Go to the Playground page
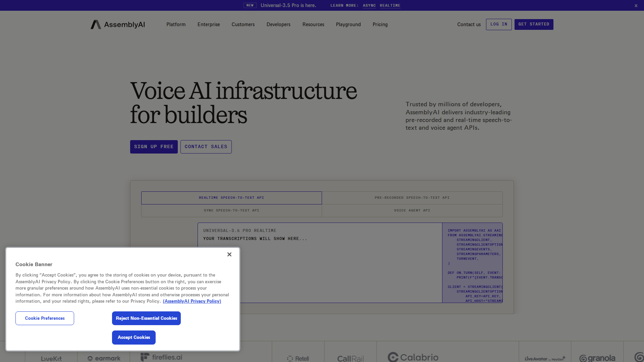The image size is (644, 362). pos(348,24)
